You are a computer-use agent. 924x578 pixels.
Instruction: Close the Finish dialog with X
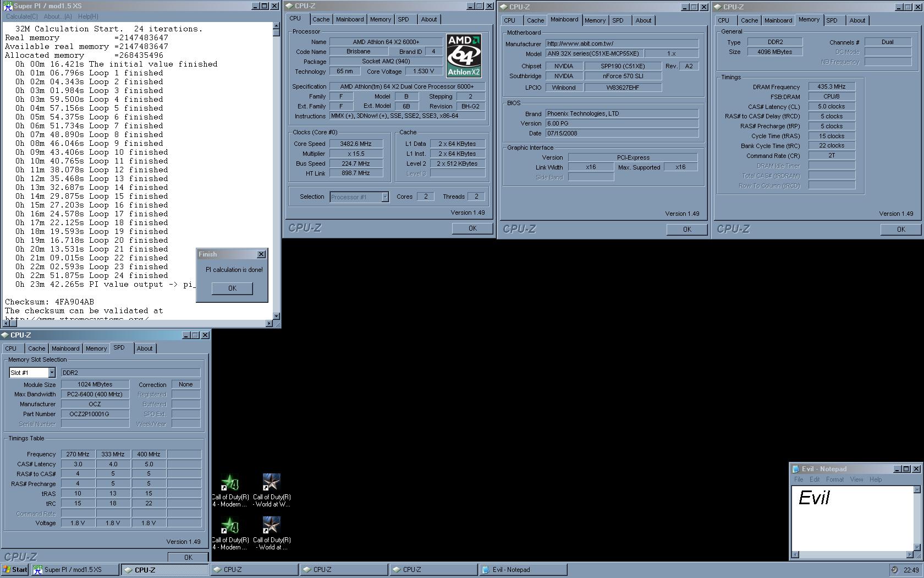pyautogui.click(x=261, y=254)
